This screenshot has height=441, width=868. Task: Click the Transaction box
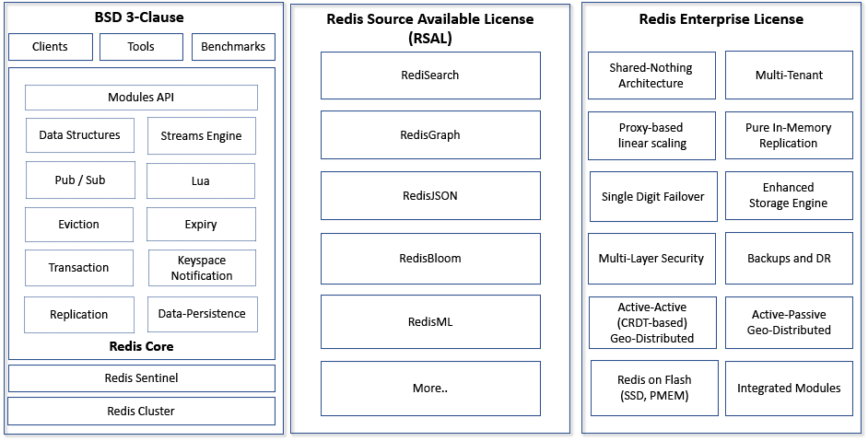79,268
